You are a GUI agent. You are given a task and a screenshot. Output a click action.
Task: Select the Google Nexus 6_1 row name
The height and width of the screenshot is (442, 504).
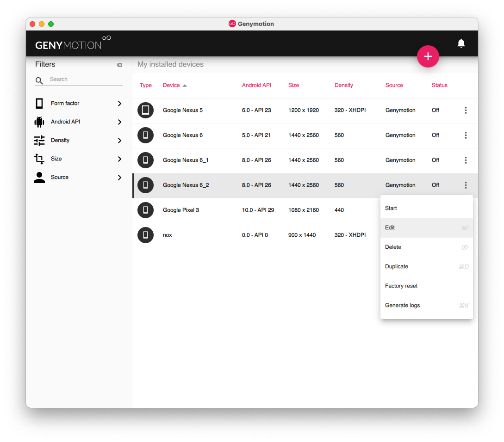[x=186, y=160]
